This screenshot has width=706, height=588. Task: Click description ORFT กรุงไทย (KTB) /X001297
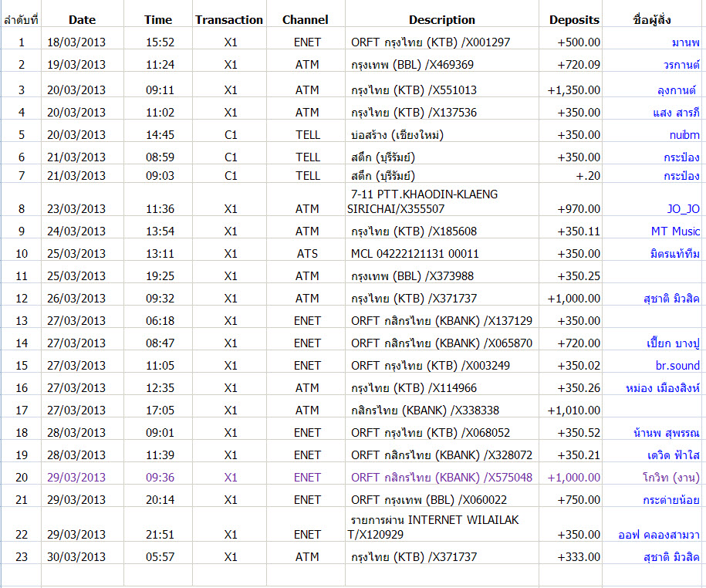(x=431, y=42)
